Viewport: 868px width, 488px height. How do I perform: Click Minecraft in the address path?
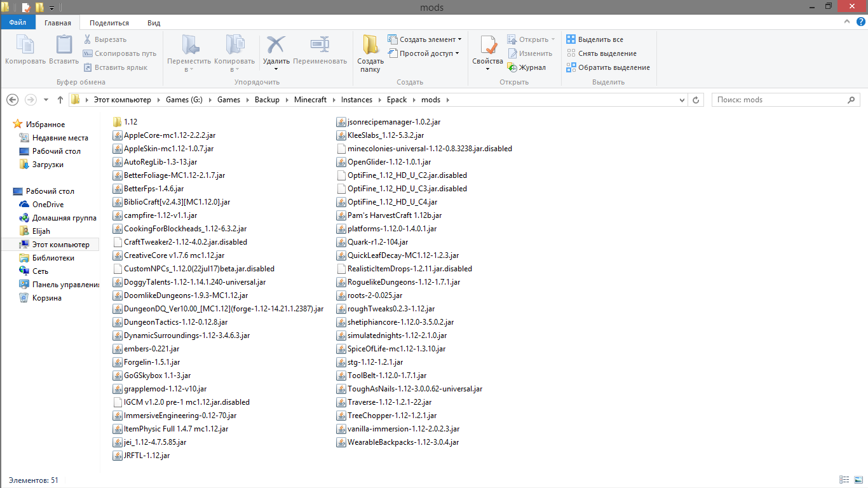310,100
